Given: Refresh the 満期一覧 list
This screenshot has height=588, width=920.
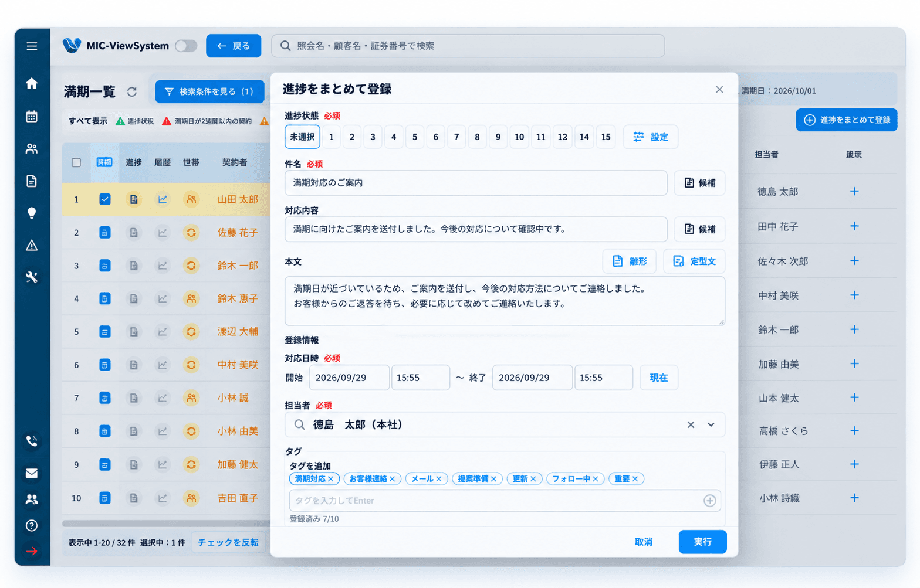Looking at the screenshot, I should [132, 91].
